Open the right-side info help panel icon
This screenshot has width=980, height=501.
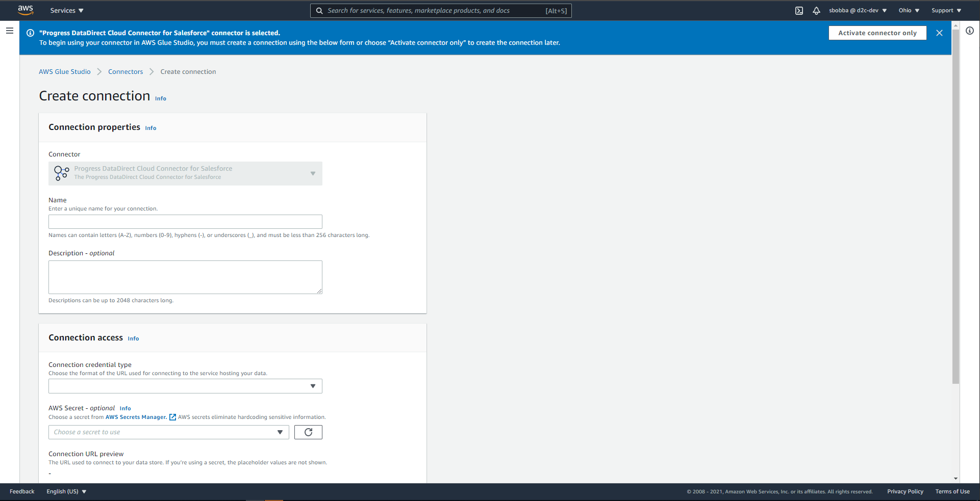pos(970,31)
